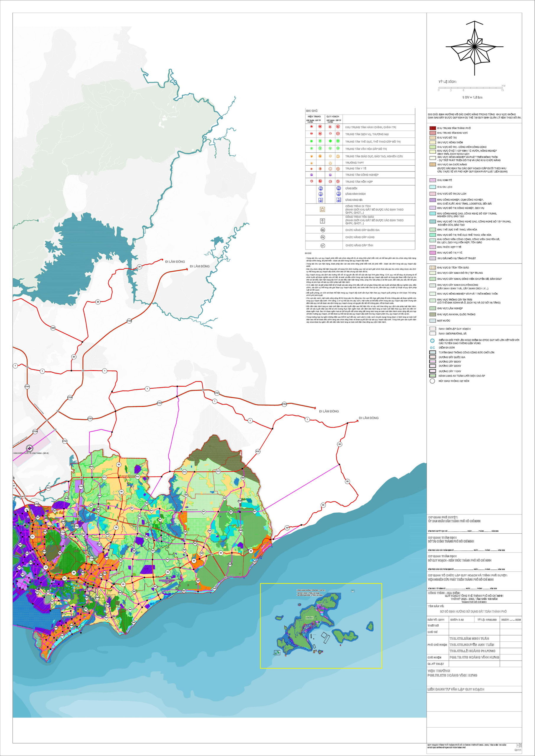Click the north arrow compass rose
The image size is (535, 756).
475,48
